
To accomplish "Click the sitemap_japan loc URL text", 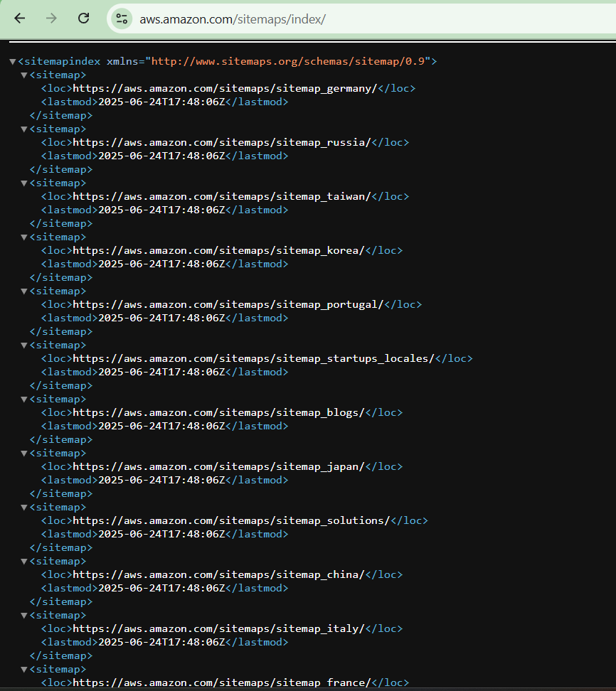I will pyautogui.click(x=218, y=466).
